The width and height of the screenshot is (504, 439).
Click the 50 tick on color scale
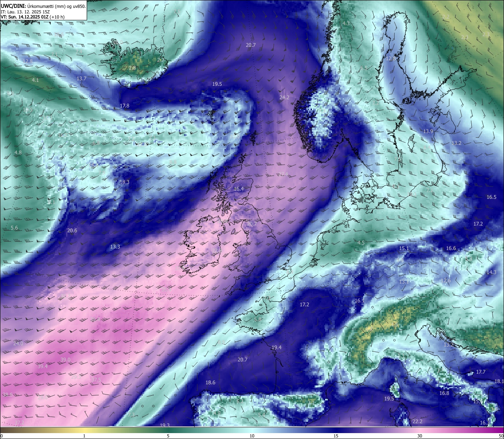pos(501,435)
